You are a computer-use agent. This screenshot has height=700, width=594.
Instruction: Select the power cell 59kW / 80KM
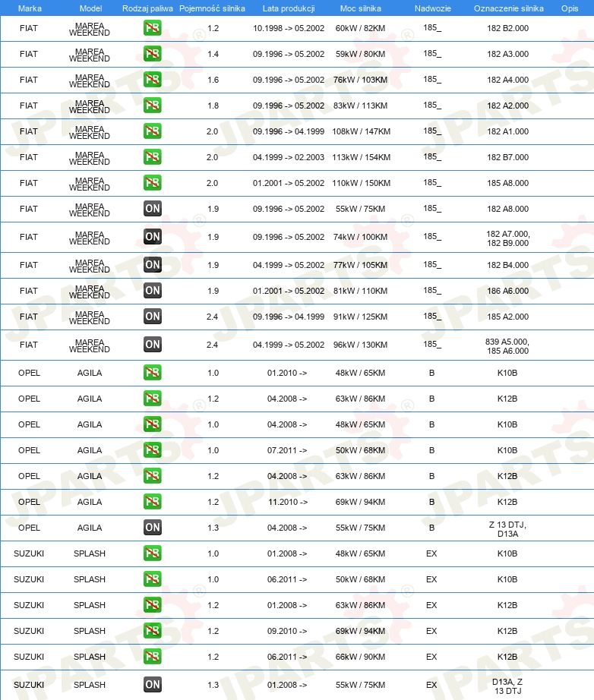point(360,54)
